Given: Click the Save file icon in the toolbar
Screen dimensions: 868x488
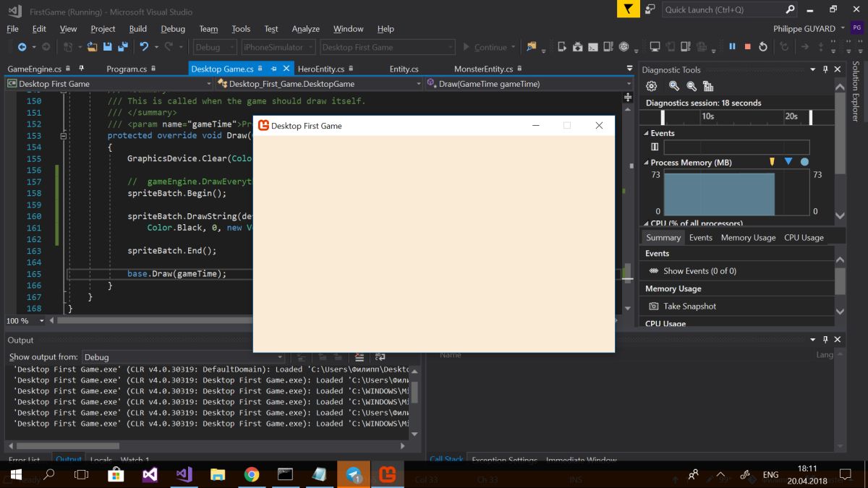Looking at the screenshot, I should pyautogui.click(x=107, y=47).
